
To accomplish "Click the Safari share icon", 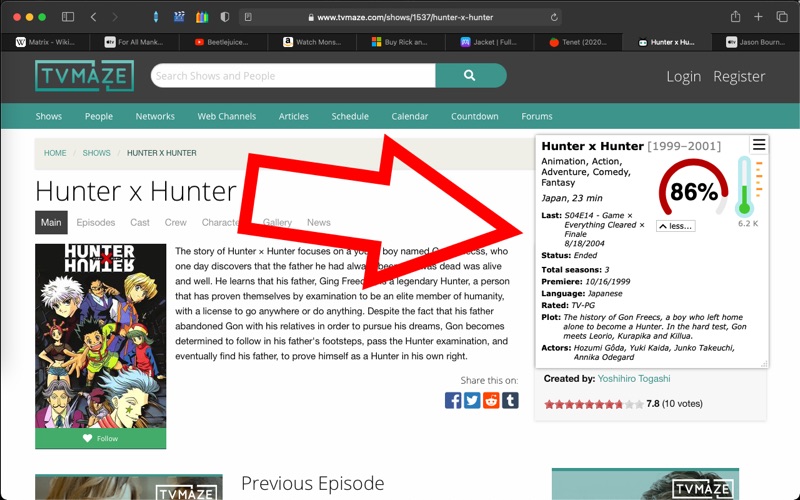I will [x=736, y=17].
